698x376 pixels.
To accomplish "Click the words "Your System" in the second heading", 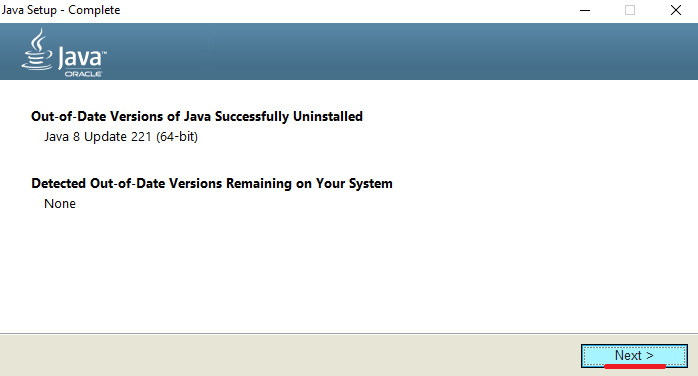I will click(354, 184).
